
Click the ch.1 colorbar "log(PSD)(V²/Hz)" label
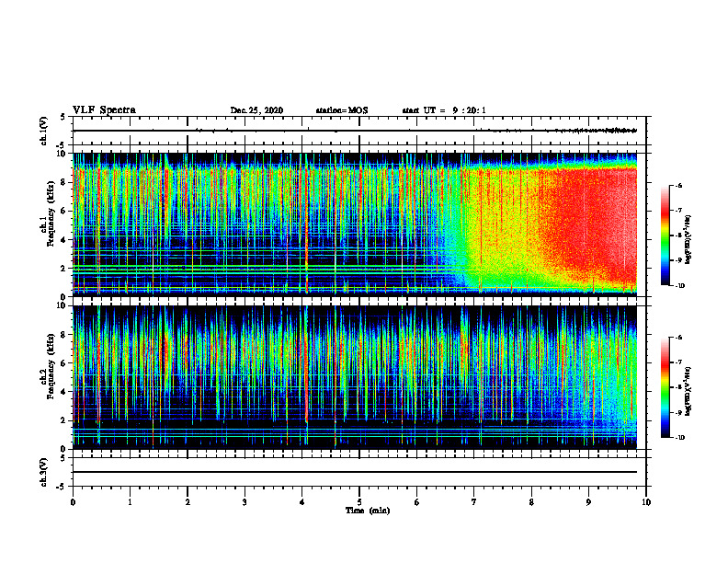click(688, 239)
